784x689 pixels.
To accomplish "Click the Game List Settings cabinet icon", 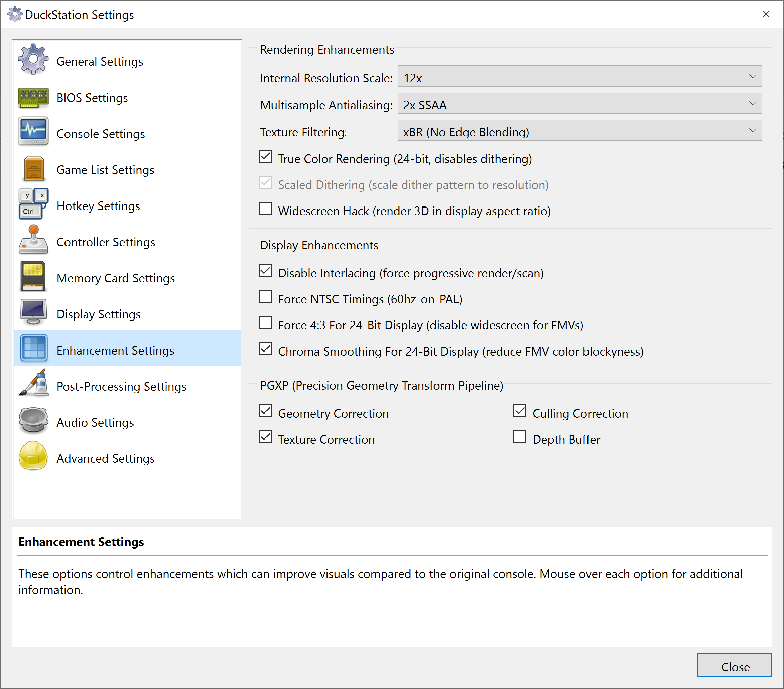I will pos(34,168).
